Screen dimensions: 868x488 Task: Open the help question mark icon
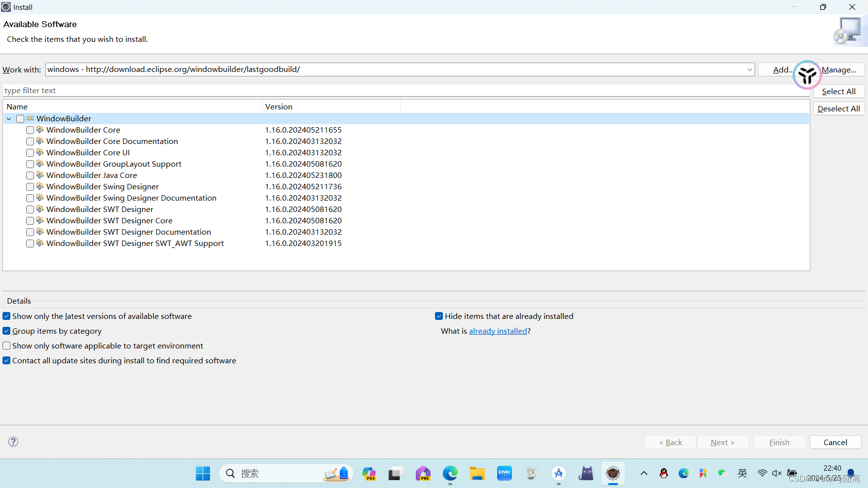click(x=13, y=442)
